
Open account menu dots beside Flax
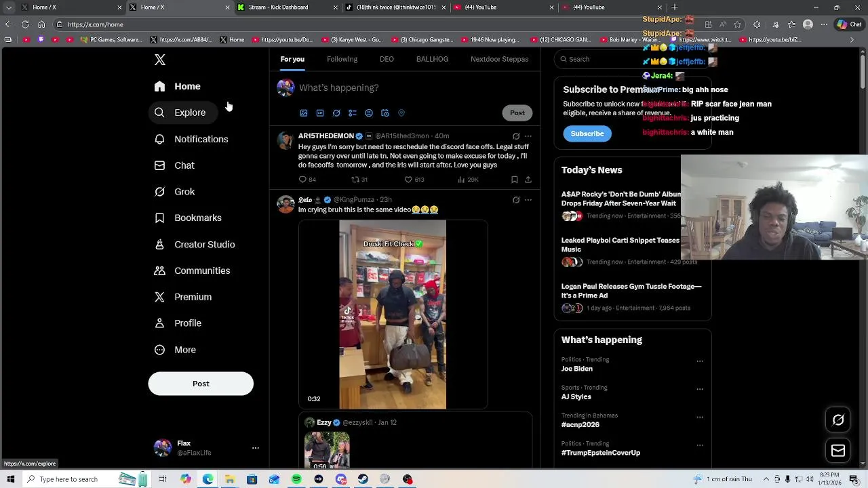click(x=256, y=448)
